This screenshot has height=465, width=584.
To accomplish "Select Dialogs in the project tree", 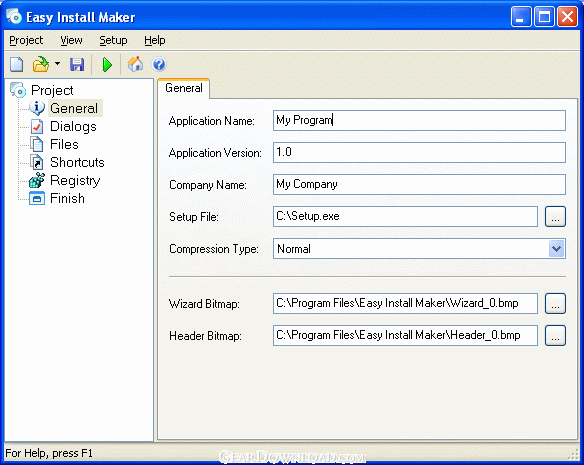I will point(73,126).
